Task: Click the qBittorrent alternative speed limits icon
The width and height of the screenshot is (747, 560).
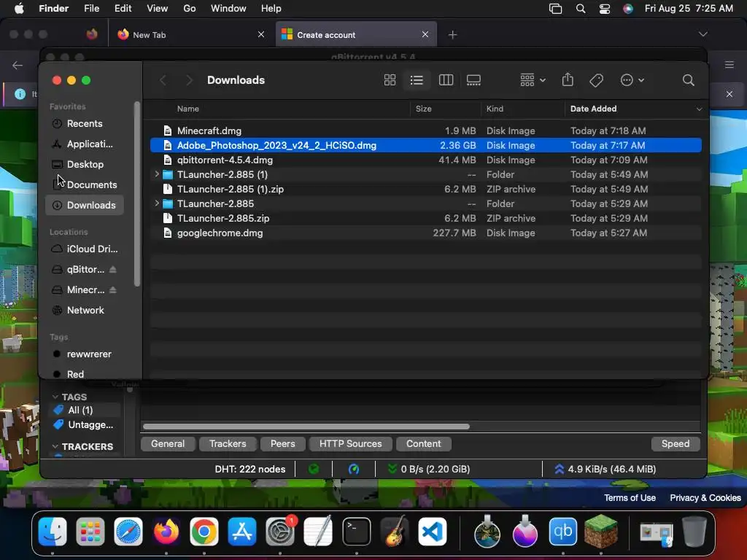Action: pyautogui.click(x=354, y=469)
